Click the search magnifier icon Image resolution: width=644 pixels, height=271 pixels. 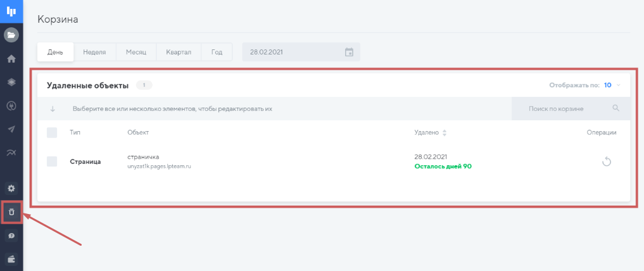pos(616,108)
